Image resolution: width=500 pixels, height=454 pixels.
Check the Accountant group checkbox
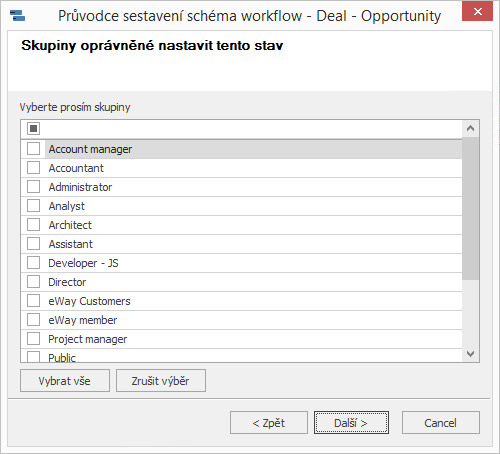(x=33, y=168)
